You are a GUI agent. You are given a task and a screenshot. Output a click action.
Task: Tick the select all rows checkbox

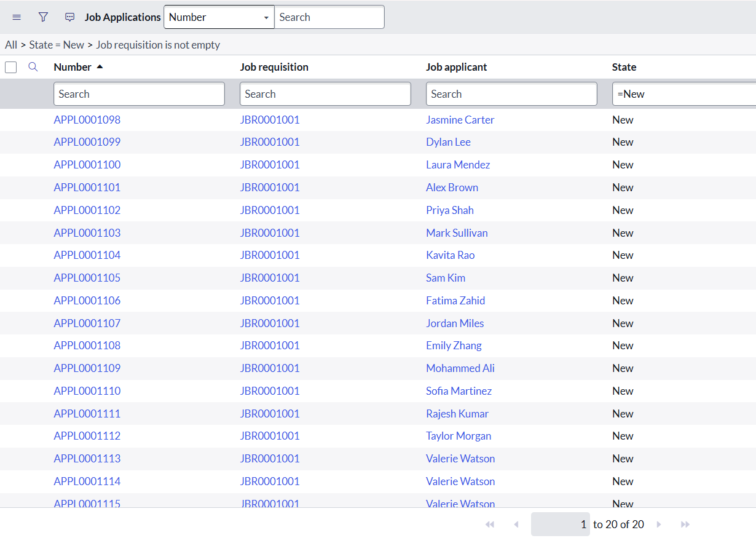(x=10, y=67)
